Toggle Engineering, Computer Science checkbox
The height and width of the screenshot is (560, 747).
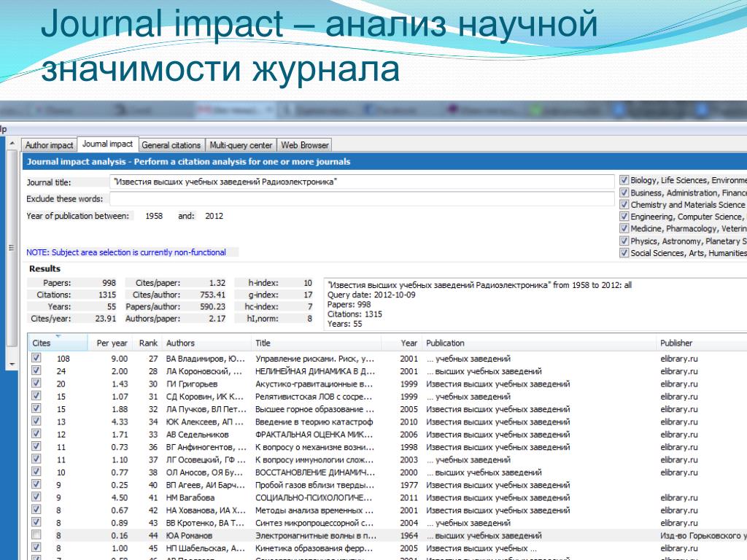624,216
